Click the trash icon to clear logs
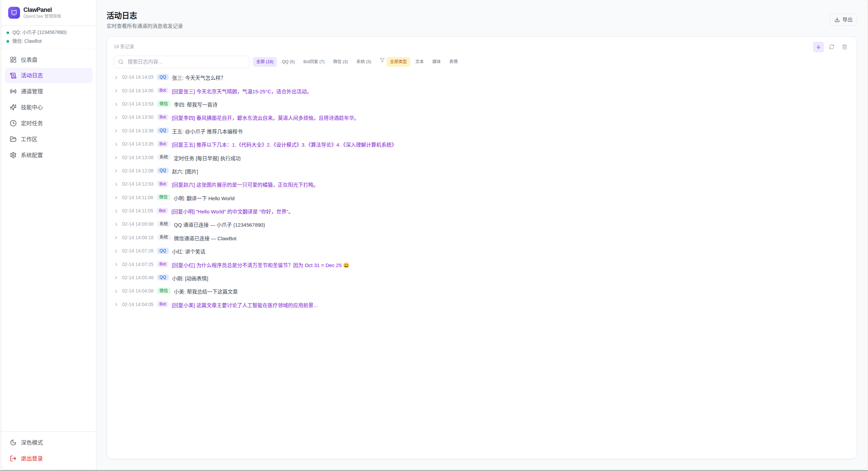 pyautogui.click(x=845, y=47)
